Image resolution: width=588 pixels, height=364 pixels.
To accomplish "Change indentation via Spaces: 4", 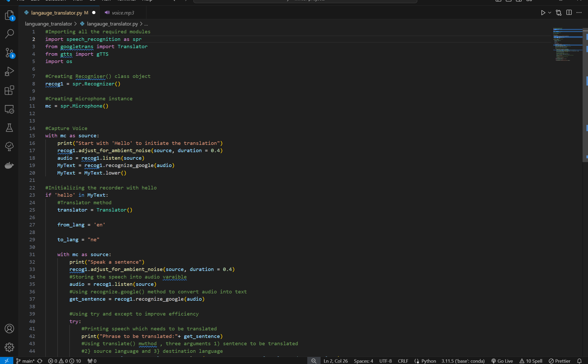I will pos(364,361).
